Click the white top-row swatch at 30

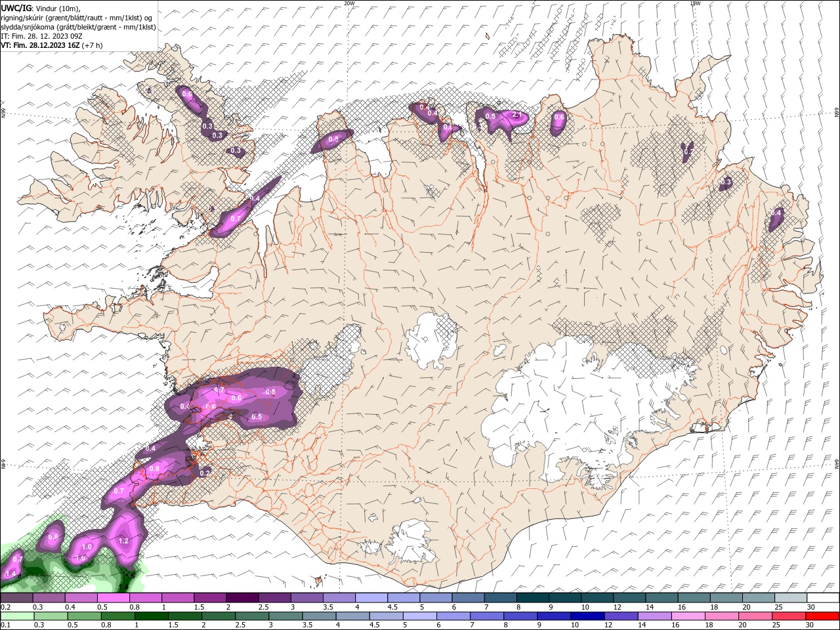822,598
